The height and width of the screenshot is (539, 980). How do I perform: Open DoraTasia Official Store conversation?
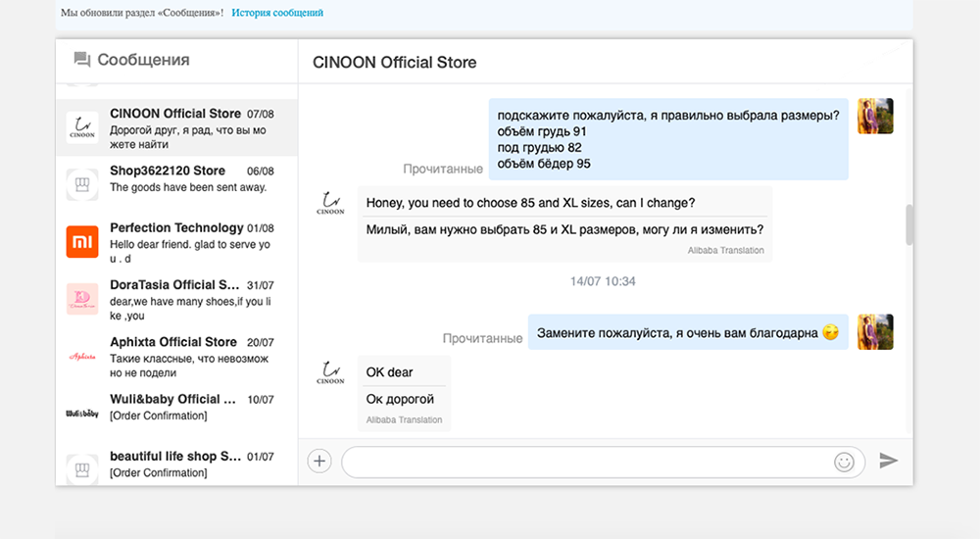click(x=176, y=299)
